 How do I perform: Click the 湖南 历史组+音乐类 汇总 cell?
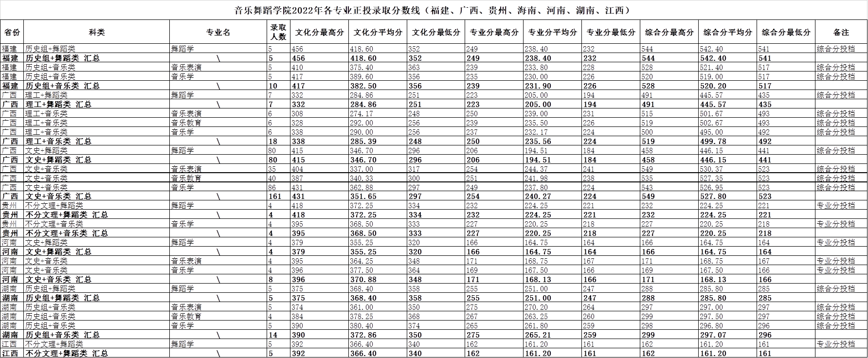(x=62, y=335)
